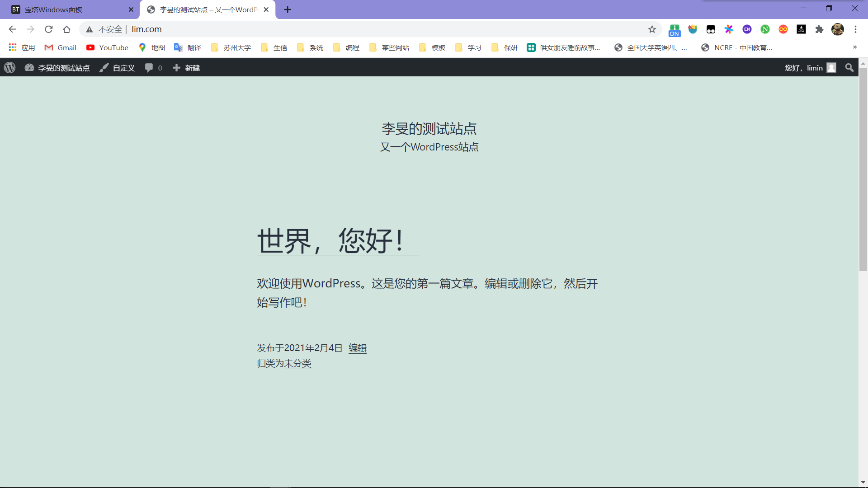Open Chrome three-dot menu
The height and width of the screenshot is (488, 868).
(855, 29)
